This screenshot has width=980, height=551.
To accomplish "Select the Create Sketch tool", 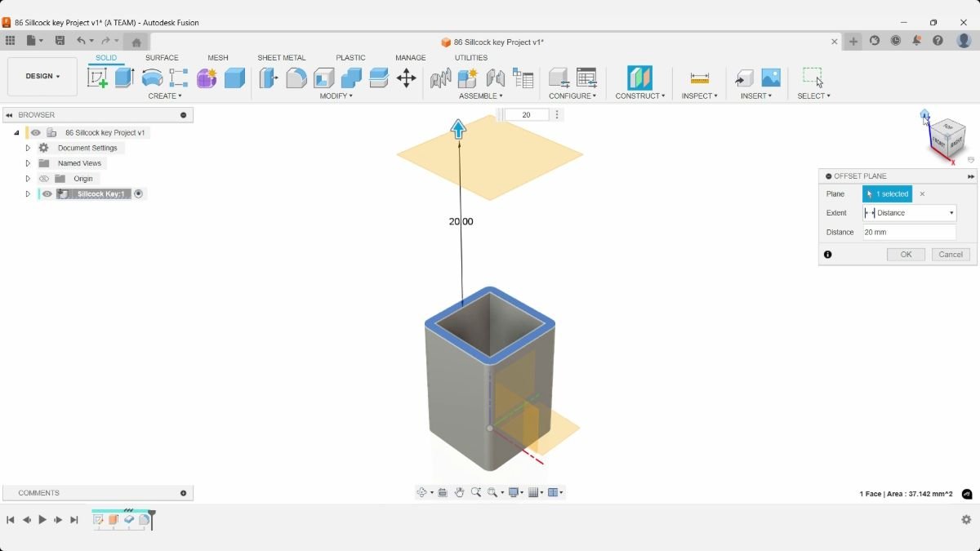I will point(97,78).
